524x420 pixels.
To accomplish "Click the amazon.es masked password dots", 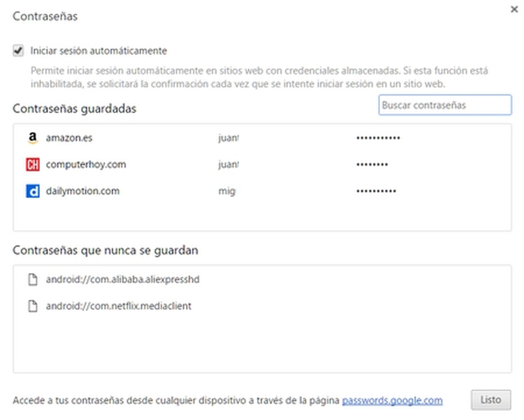I will point(378,138).
